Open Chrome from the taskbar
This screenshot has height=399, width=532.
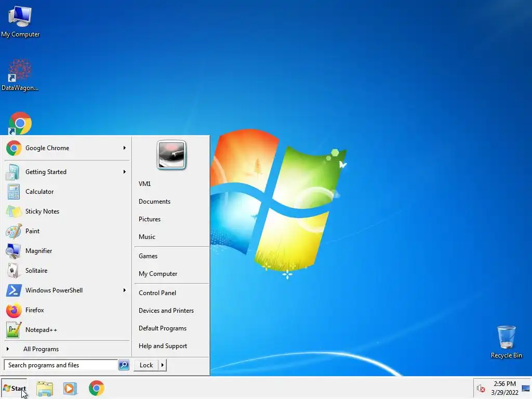(96, 388)
